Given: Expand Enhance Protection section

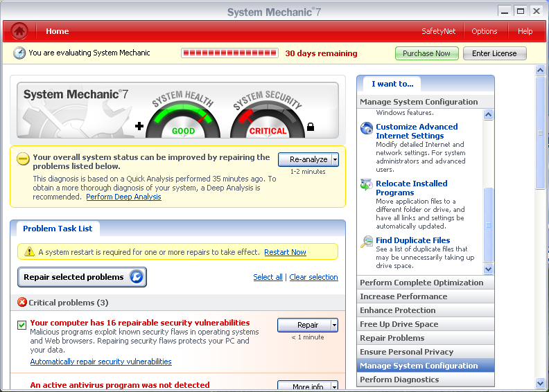Looking at the screenshot, I should coord(426,310).
